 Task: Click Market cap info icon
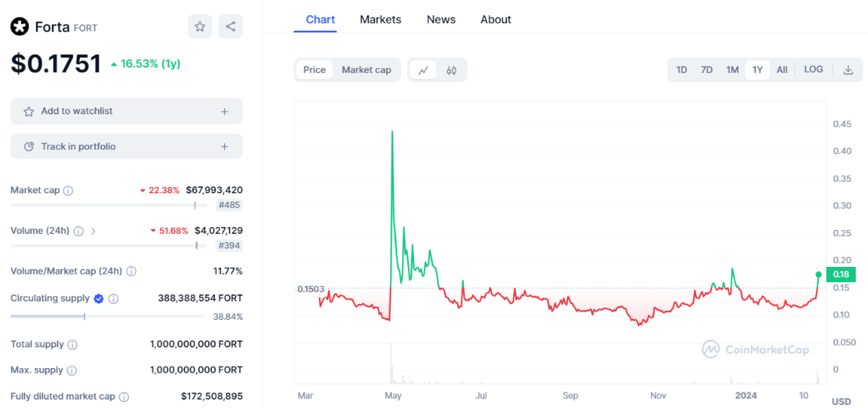pos(68,190)
